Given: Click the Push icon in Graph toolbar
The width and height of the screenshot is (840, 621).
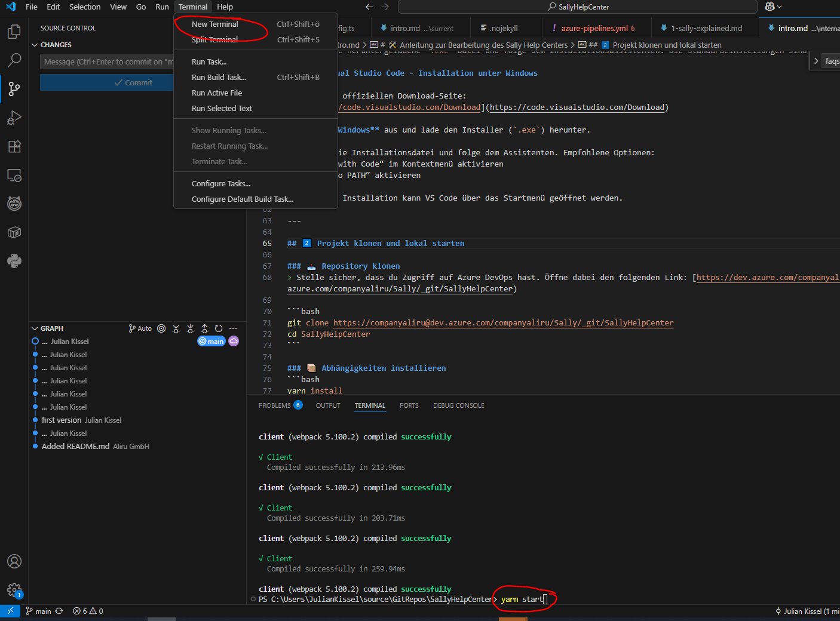Looking at the screenshot, I should tap(204, 328).
